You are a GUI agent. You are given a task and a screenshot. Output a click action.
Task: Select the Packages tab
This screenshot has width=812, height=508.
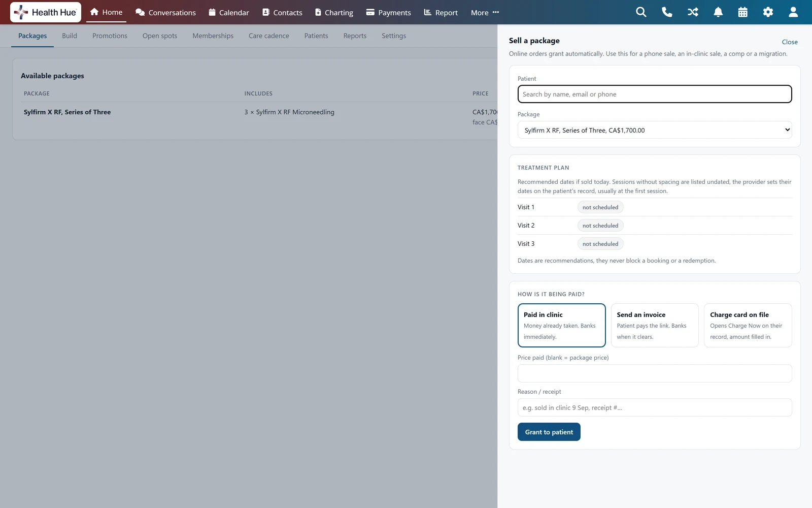click(x=32, y=36)
